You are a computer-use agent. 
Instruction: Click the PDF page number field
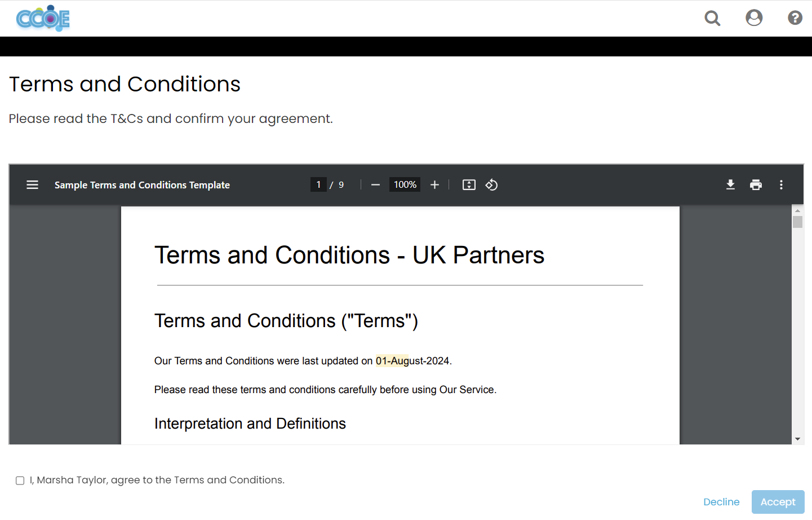[318, 185]
